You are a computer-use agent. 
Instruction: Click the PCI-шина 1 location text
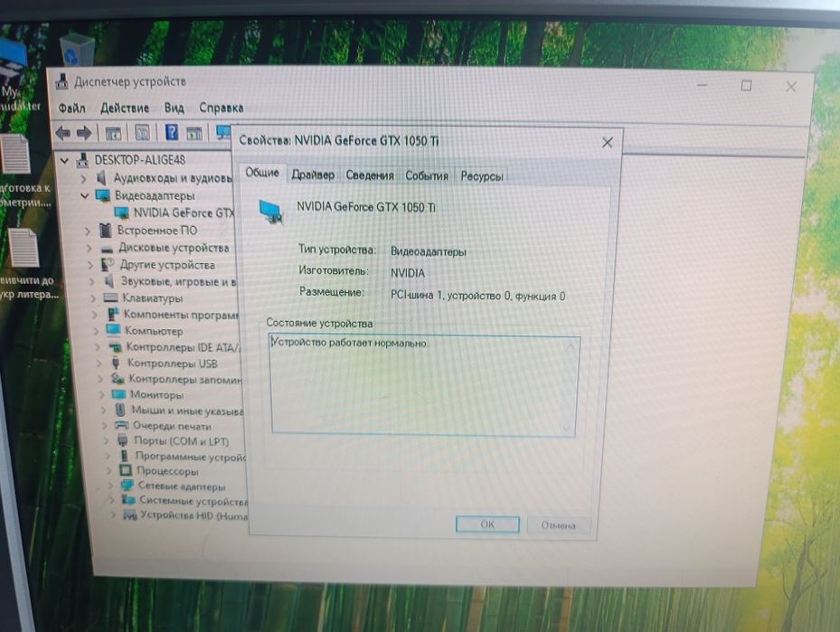(x=477, y=296)
